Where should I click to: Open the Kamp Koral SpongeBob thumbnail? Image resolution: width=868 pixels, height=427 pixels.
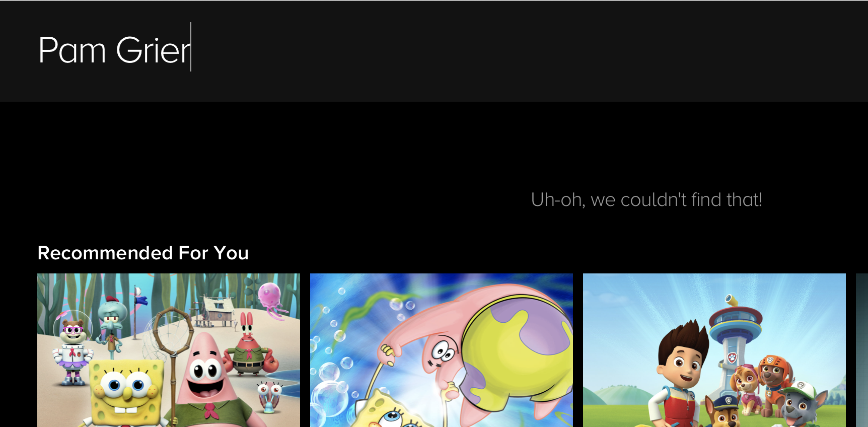[169, 350]
